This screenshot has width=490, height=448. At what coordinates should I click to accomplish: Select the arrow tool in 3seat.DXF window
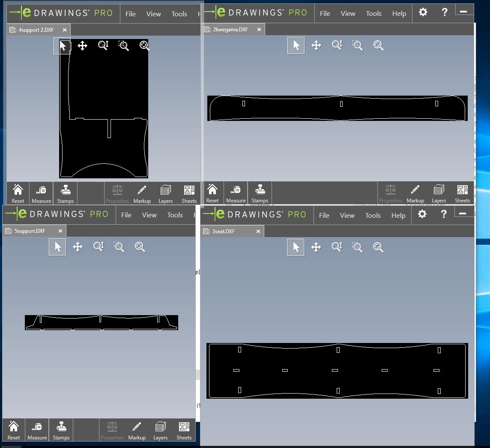click(x=296, y=247)
